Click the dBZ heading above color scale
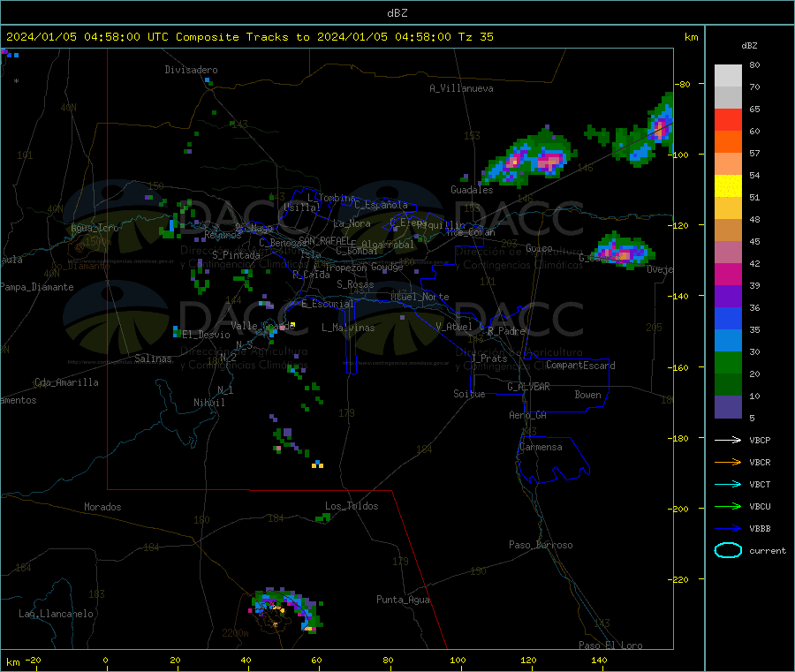 [x=749, y=46]
